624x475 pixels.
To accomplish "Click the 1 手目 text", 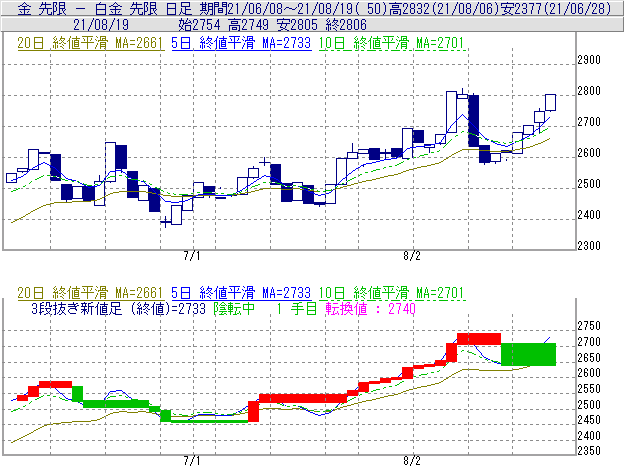I will pos(296,309).
